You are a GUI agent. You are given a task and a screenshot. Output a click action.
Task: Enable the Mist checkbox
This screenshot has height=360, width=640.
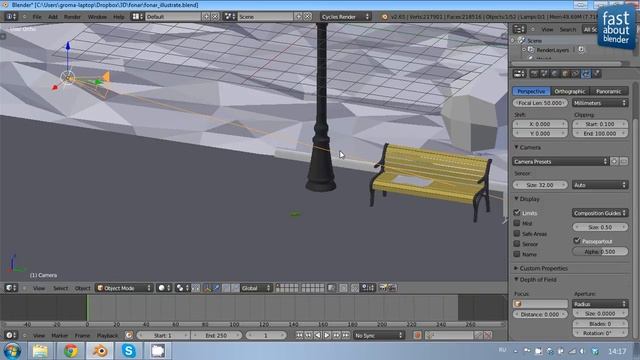(517, 223)
